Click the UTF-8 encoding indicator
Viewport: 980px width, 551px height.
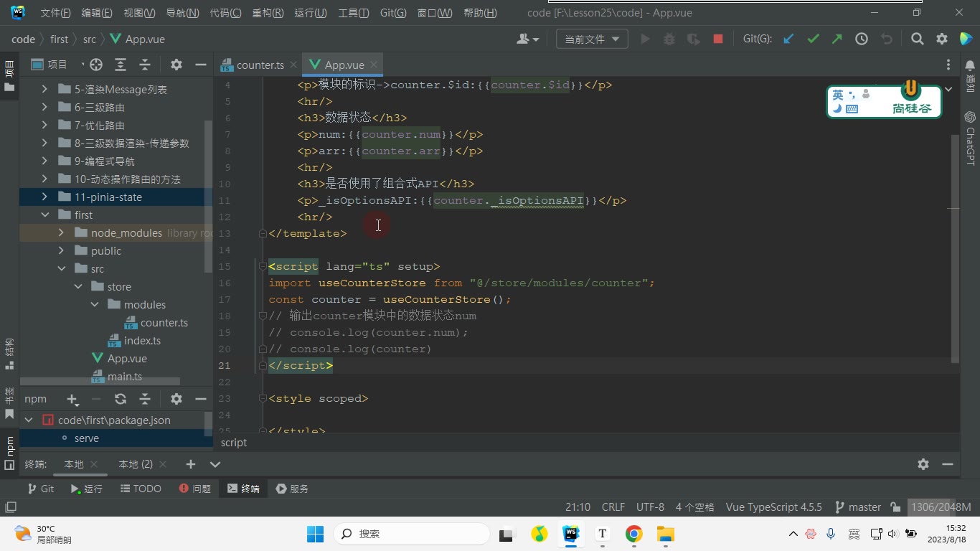tap(650, 507)
